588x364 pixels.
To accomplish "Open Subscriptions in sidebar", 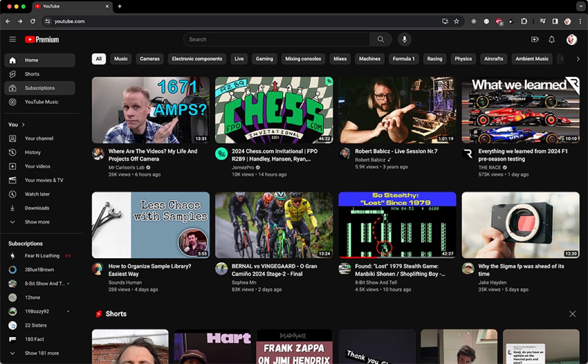I will tap(40, 88).
